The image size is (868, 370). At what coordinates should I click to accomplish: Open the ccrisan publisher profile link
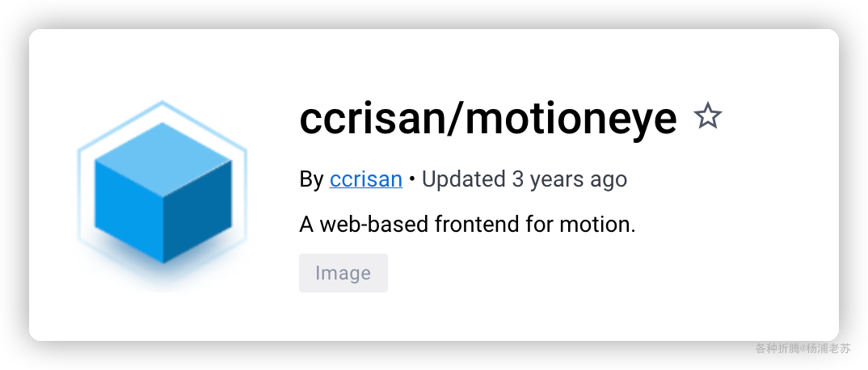click(x=366, y=179)
